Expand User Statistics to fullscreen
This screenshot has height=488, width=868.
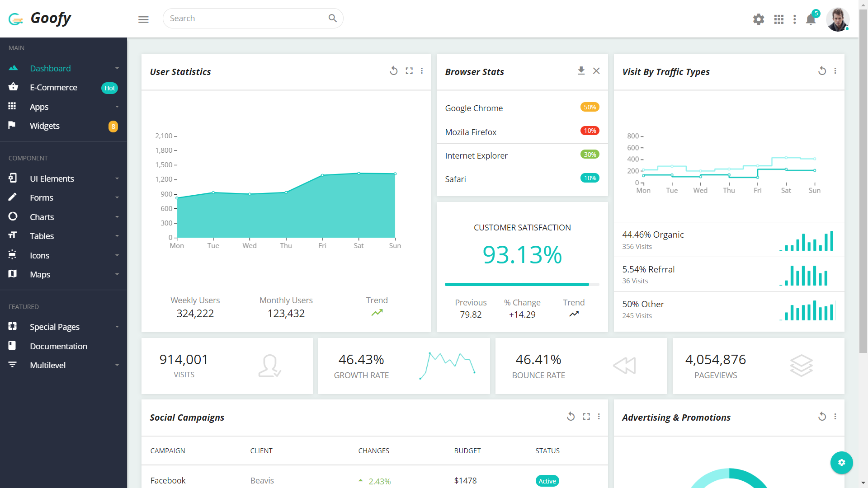point(409,71)
